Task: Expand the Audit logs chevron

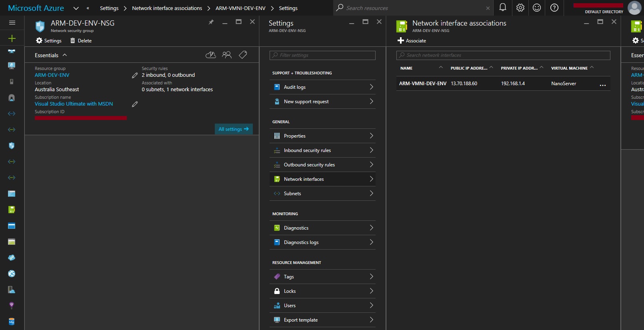Action: [371, 87]
